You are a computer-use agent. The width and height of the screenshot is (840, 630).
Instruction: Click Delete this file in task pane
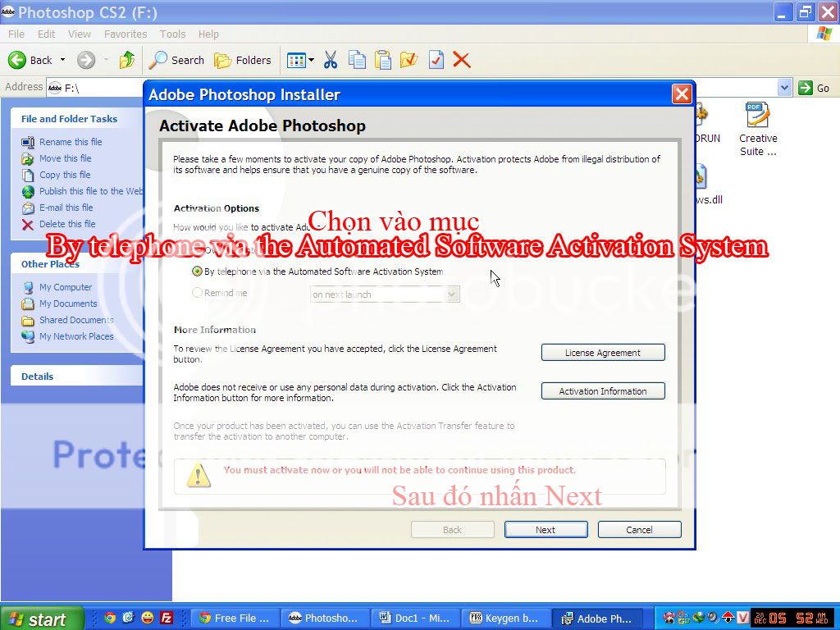pyautogui.click(x=67, y=224)
